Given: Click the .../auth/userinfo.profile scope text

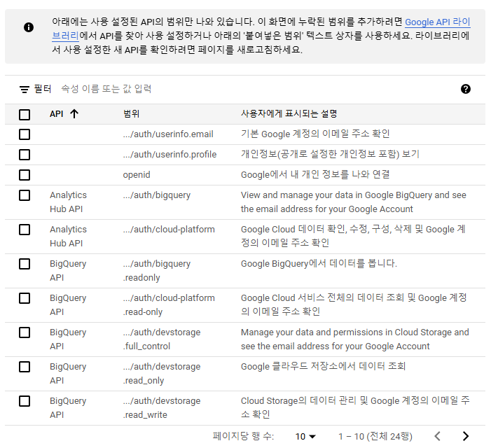Looking at the screenshot, I should (170, 155).
